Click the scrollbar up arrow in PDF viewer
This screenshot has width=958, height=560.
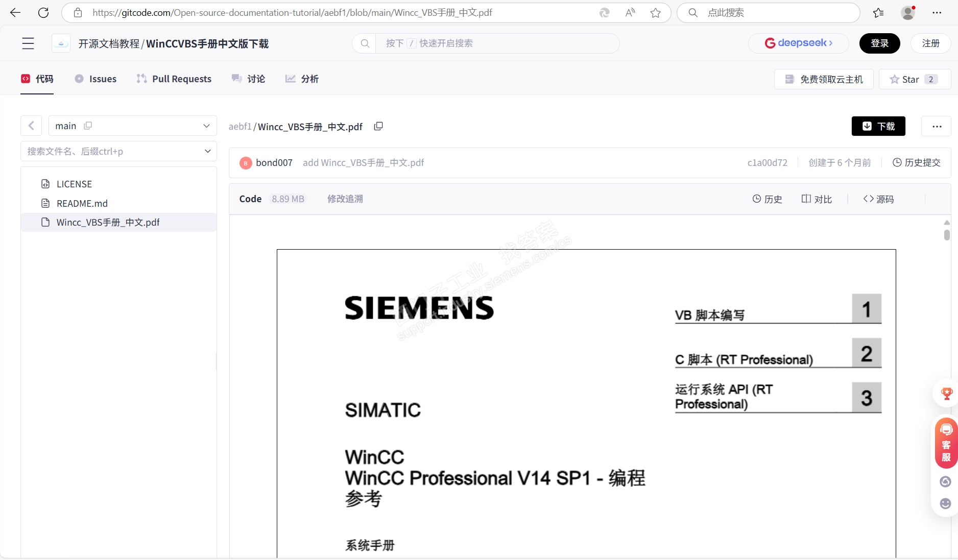(947, 223)
